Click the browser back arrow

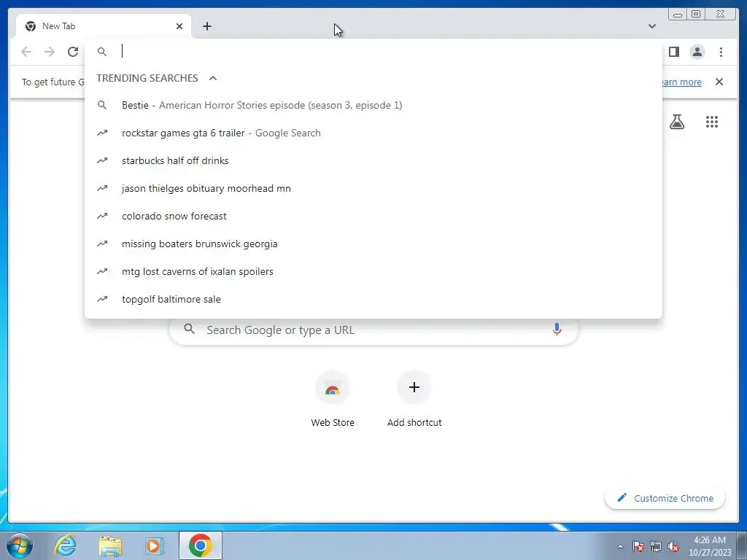pyautogui.click(x=26, y=52)
